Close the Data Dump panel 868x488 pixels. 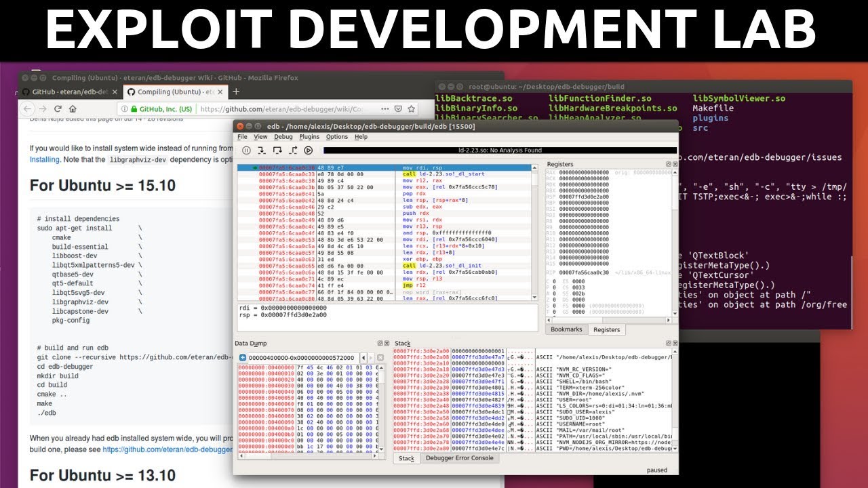(387, 344)
